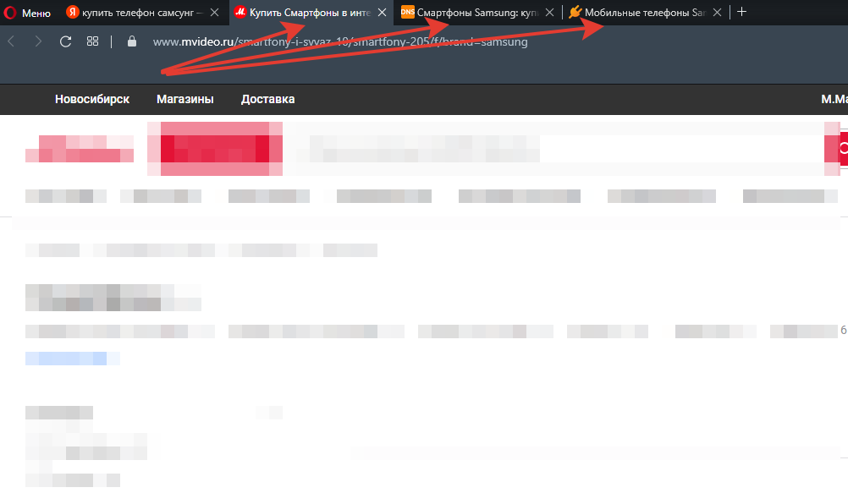Viewport: 848px width, 504px height.
Task: Open the Opera Меню button
Action: click(27, 13)
